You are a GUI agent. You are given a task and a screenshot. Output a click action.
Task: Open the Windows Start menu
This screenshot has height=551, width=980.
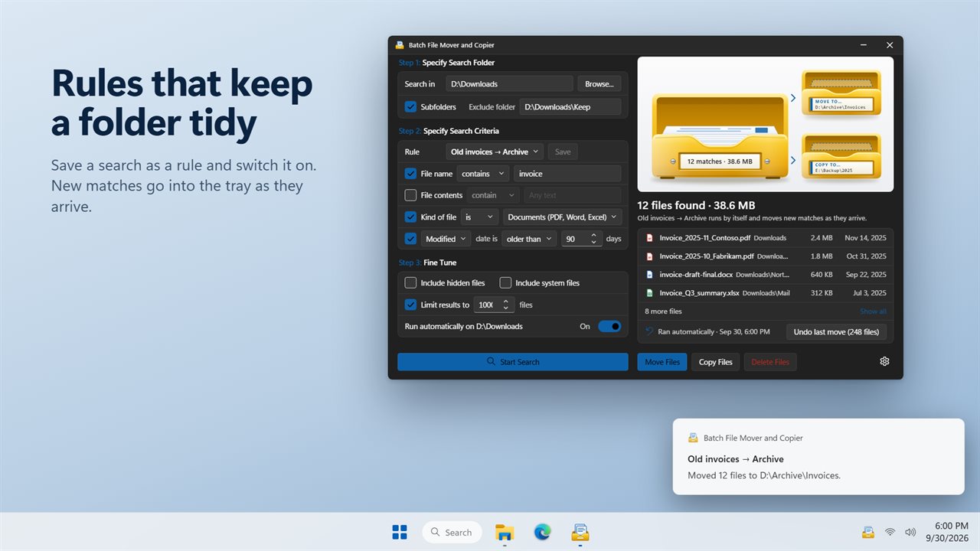400,532
